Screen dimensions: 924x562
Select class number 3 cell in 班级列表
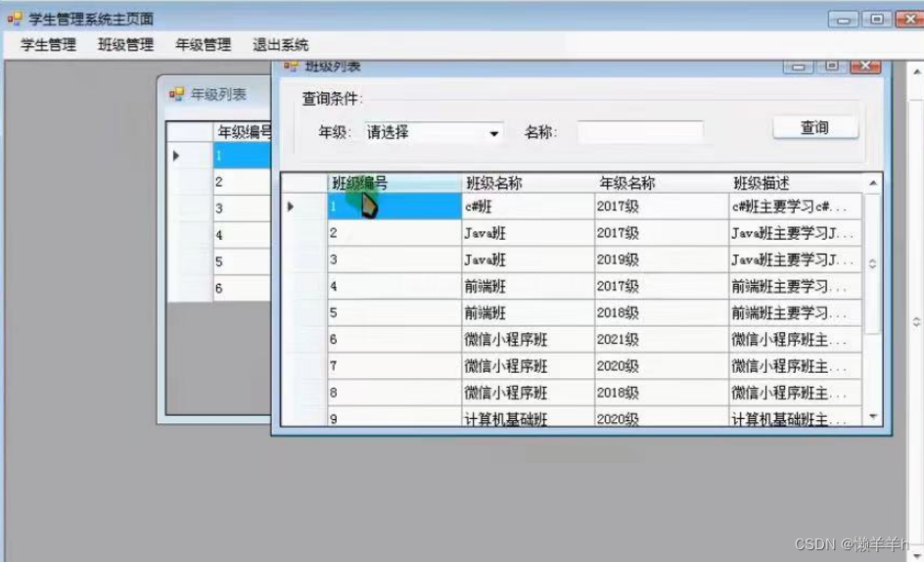(394, 259)
